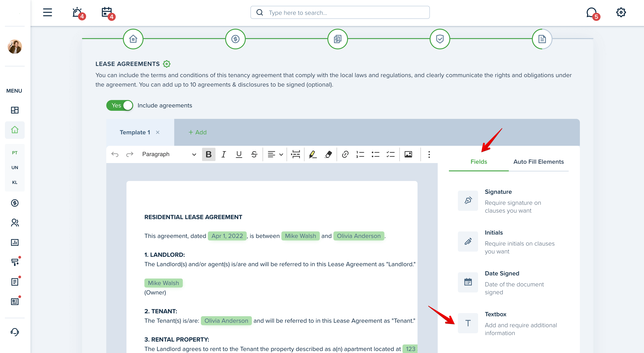Screen dimensions: 644x353
Task: Switch to Auto Fill Elements tab
Action: 539,162
